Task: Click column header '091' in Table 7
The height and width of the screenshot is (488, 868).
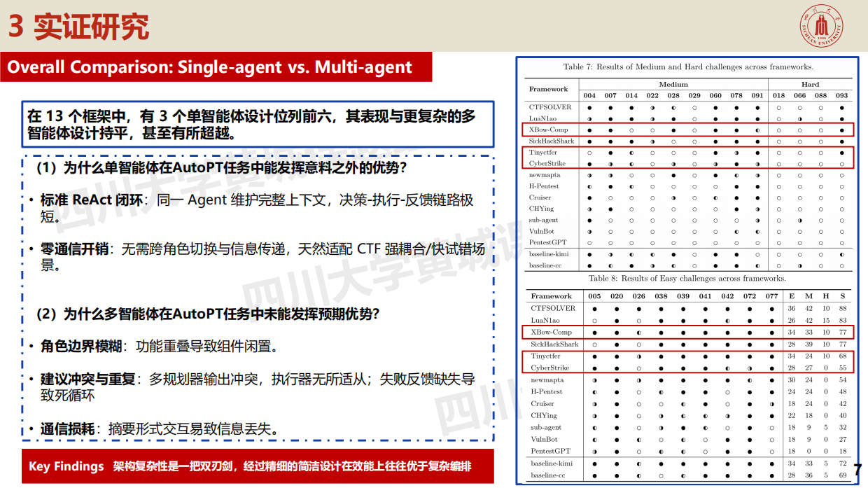Action: click(x=757, y=95)
